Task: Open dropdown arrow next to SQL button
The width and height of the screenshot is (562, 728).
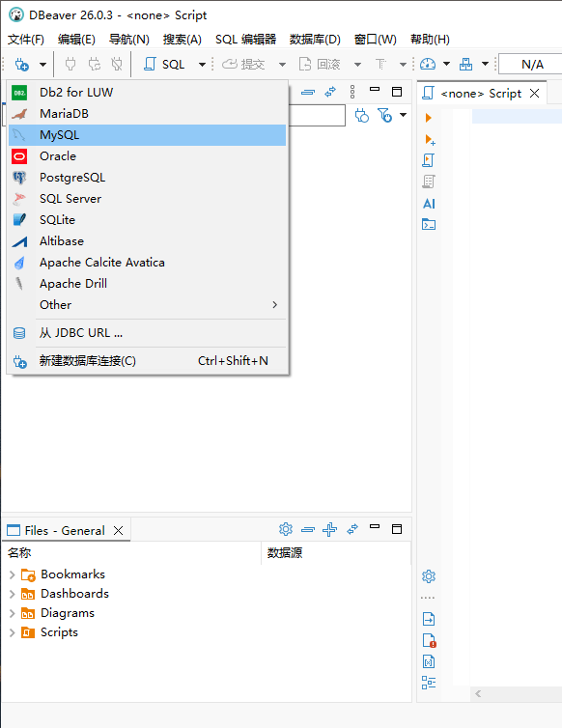Action: [x=202, y=64]
